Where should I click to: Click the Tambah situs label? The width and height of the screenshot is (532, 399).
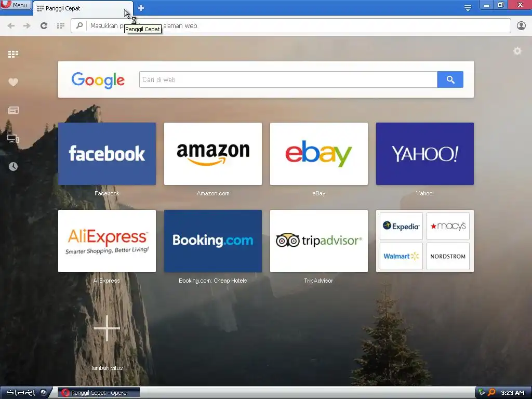click(x=107, y=368)
